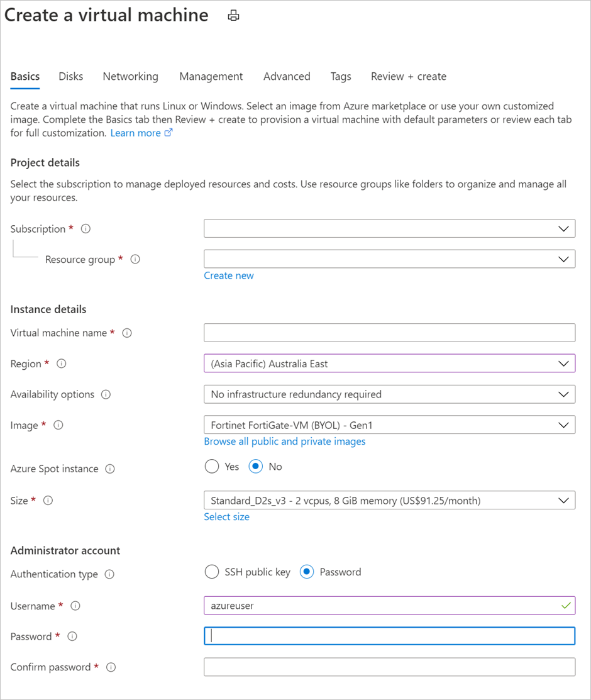
Task: Open the Size dropdown Standard_D2s_v3
Action: pyautogui.click(x=389, y=501)
